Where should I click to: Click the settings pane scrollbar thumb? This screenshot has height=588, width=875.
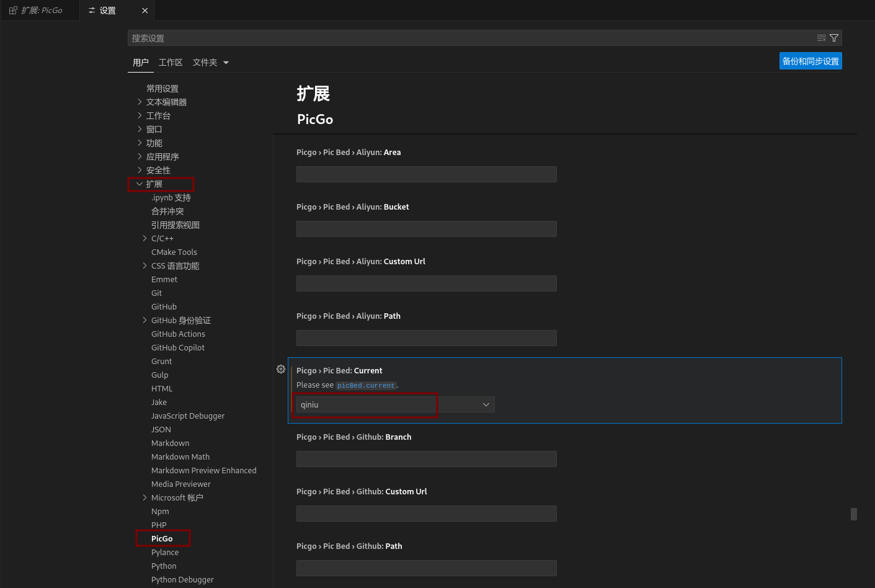click(854, 514)
